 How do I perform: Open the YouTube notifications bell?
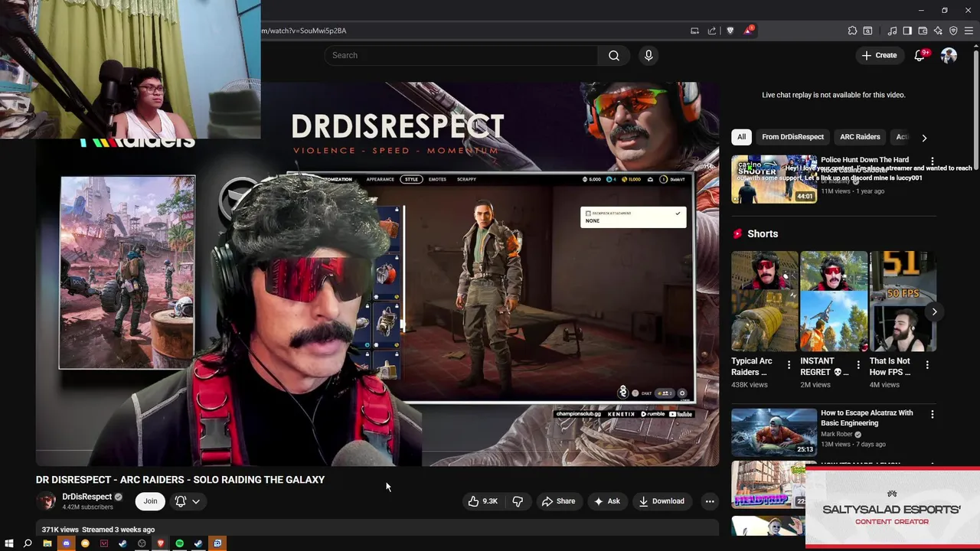click(920, 55)
